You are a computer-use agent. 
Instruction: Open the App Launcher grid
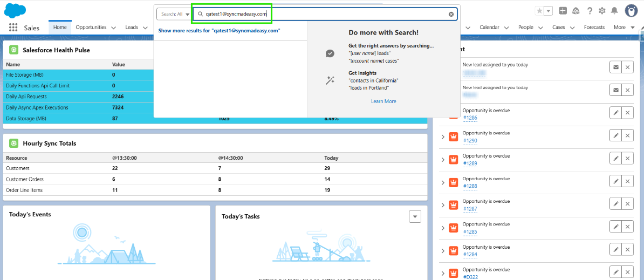[x=13, y=28]
